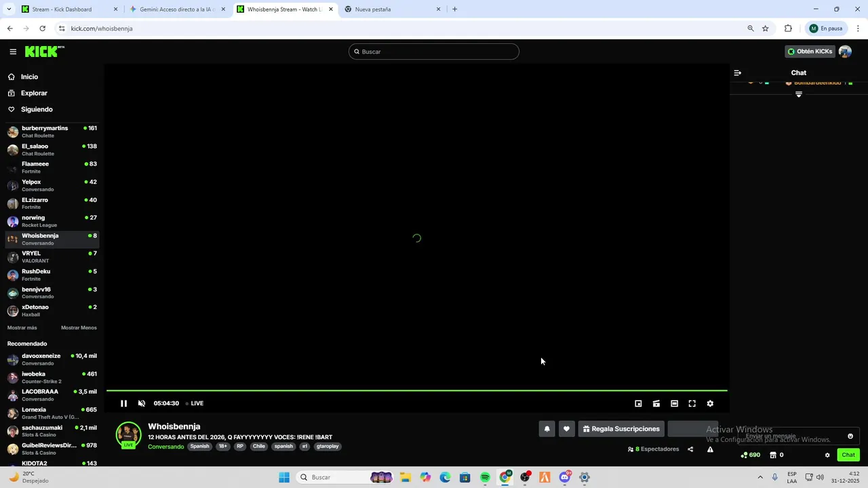This screenshot has width=868, height=488.
Task: Toggle notification bell for Whoisbennja
Action: point(547,429)
